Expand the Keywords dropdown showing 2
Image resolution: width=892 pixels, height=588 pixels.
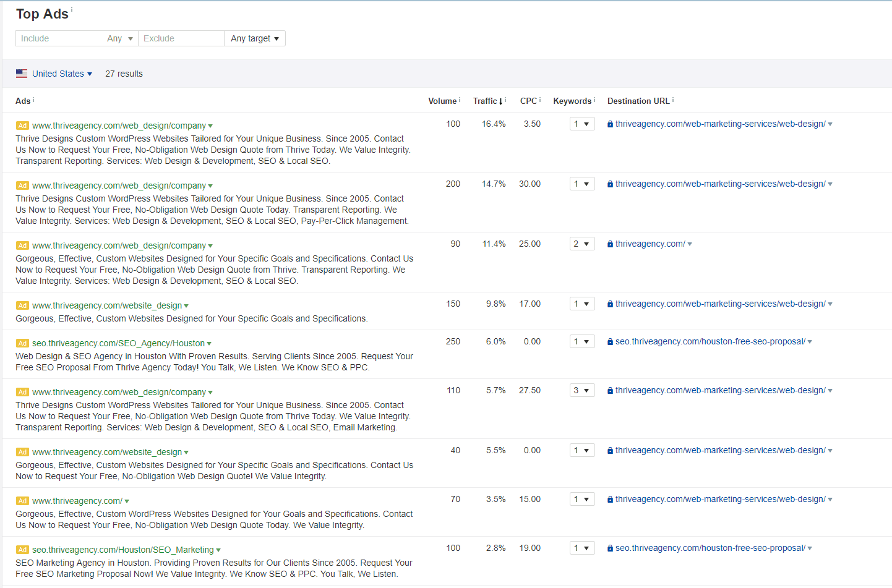pyautogui.click(x=581, y=243)
